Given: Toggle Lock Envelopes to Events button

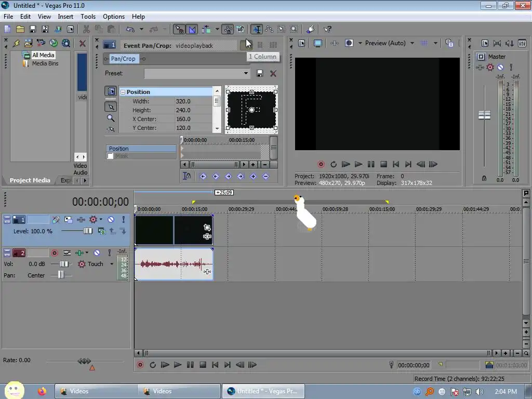Looking at the screenshot, I should pos(228,30).
